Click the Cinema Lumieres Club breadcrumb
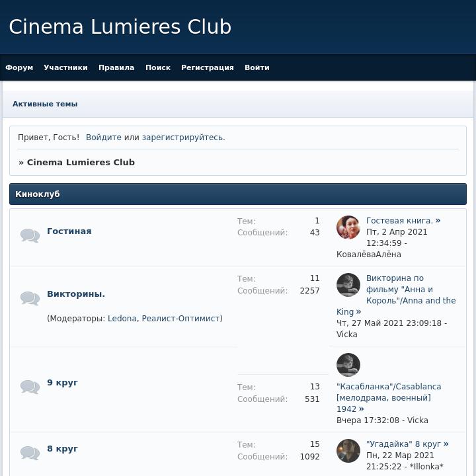The width and height of the screenshot is (476, 476). click(x=81, y=162)
